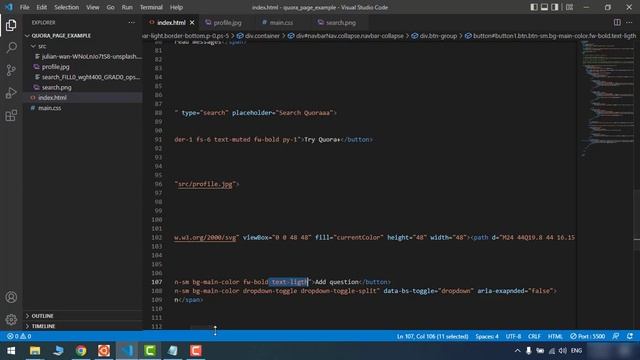Image resolution: width=640 pixels, height=360 pixels.
Task: Click the volume icon in system tray
Action: point(563,351)
